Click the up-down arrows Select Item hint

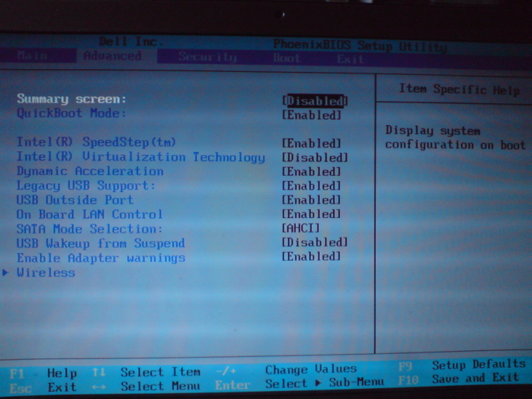tap(146, 372)
